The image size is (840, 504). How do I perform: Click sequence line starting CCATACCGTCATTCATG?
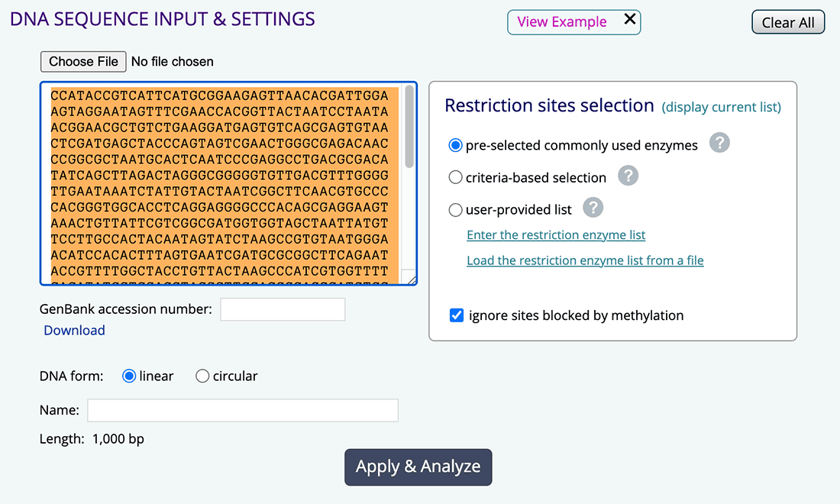coord(220,96)
